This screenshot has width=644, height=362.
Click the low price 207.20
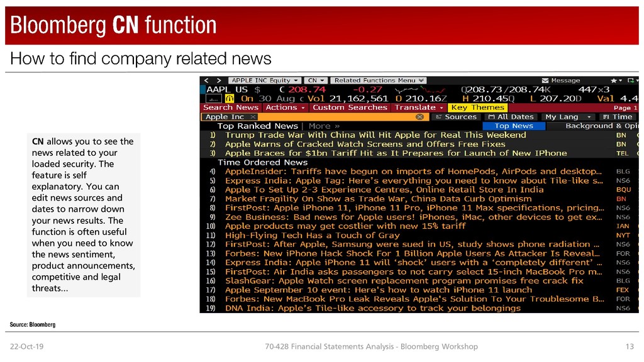pos(559,99)
